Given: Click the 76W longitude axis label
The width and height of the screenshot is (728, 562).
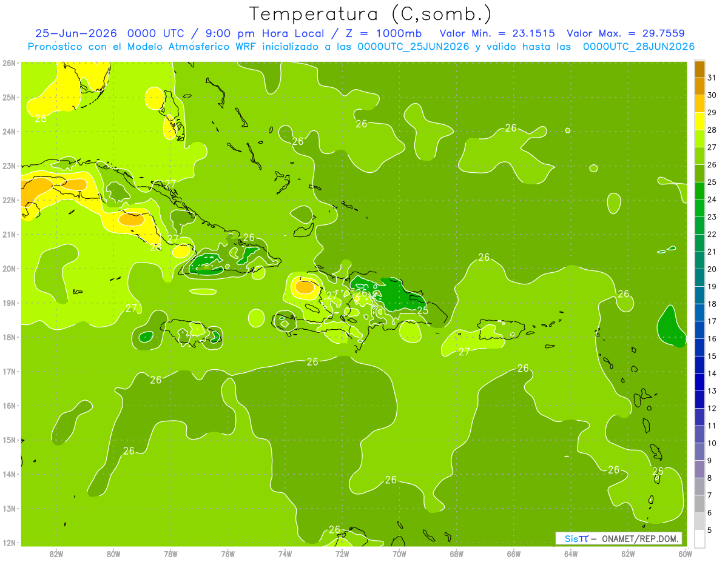Looking at the screenshot, I should click(228, 554).
